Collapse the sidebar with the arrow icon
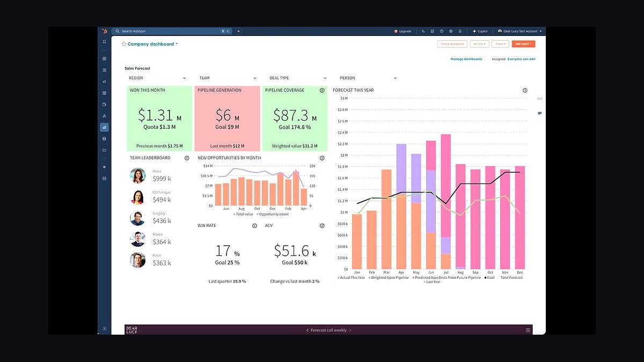Image resolution: width=644 pixels, height=362 pixels. 104,329
